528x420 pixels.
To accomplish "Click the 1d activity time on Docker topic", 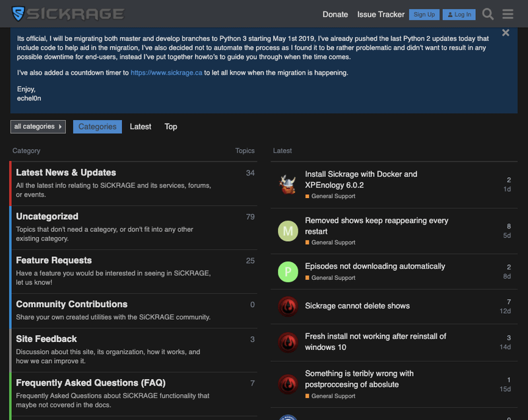I will click(x=507, y=190).
